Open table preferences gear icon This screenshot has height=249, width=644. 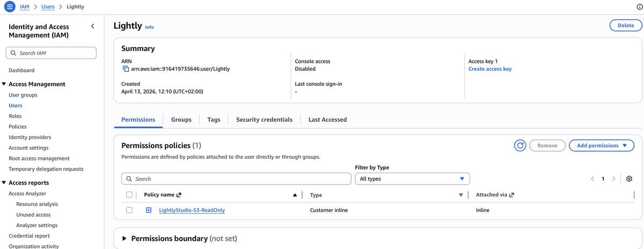coord(630,179)
